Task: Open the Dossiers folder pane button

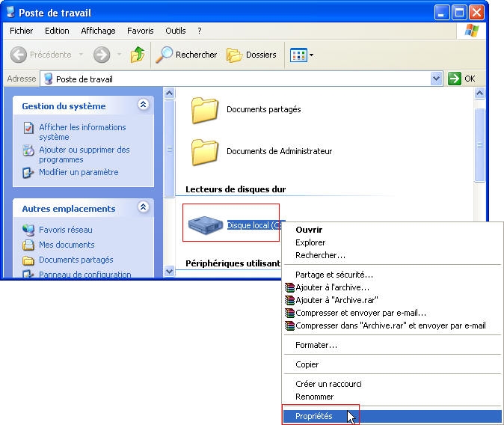Action: [252, 55]
